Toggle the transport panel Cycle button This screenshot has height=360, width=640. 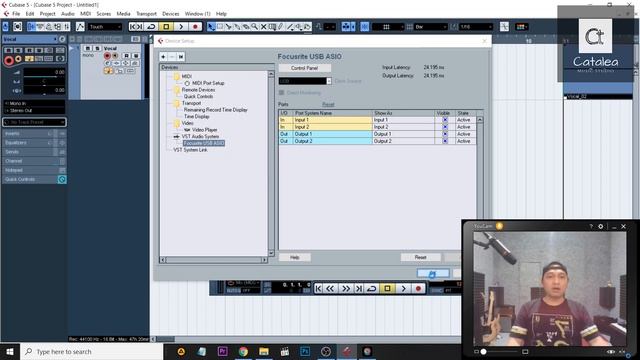coord(371,289)
